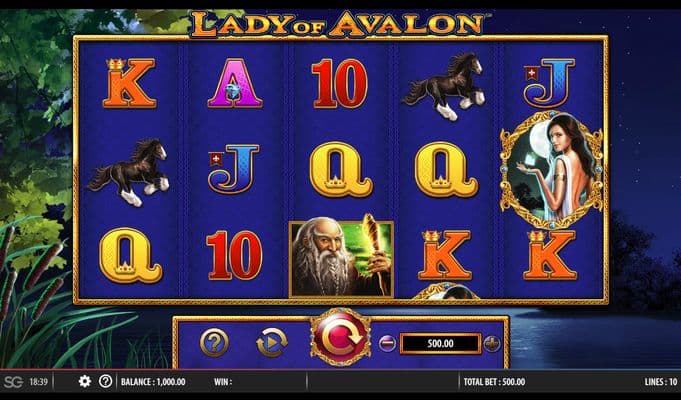
Task: Click the Lines 10 indicator
Action: [x=661, y=382]
